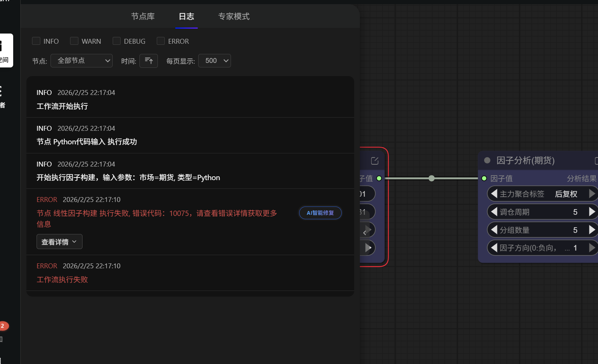Viewport: 598px width, 364px height.
Task: Click the right arrow on the red-outlined node's bottom field
Action: tap(368, 248)
